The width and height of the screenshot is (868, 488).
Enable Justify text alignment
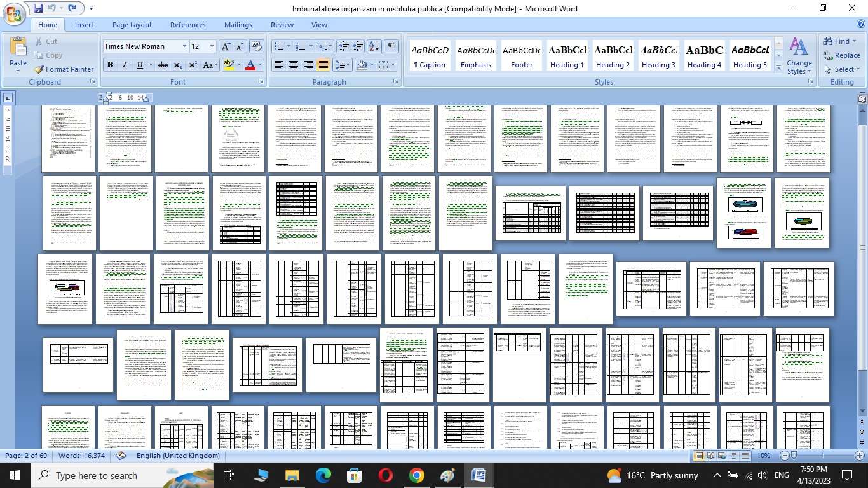click(x=323, y=65)
